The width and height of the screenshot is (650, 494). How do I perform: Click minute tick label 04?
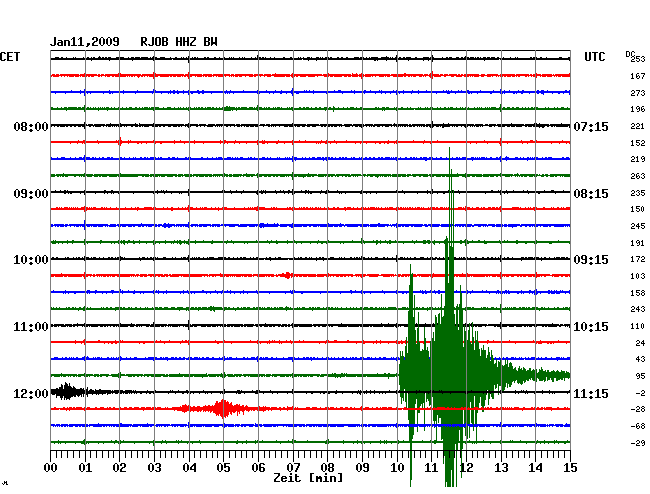[189, 467]
